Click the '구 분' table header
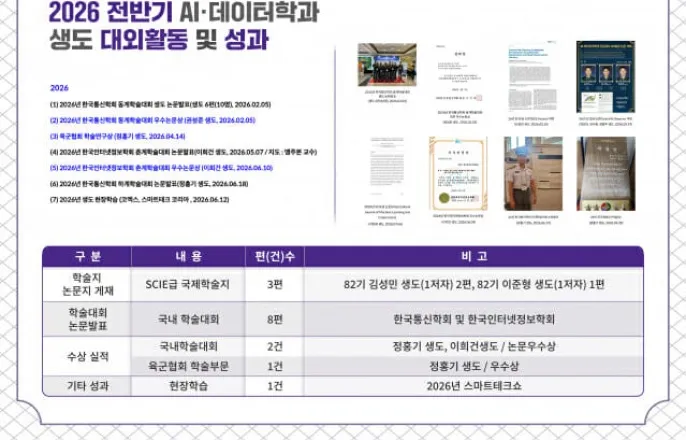Screen dimensions: 686x440 pos(87,256)
